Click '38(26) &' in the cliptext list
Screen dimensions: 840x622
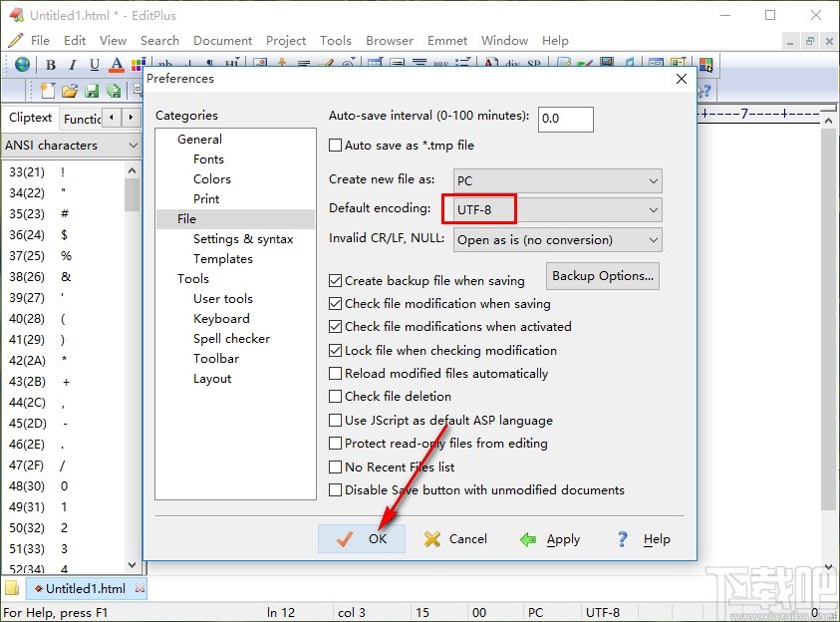40,277
